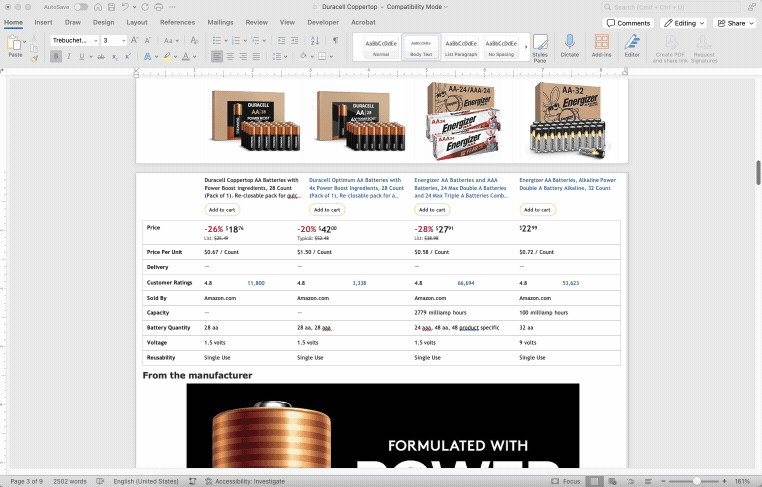The height and width of the screenshot is (487, 762).
Task: Apply strikethrough formatting
Action: tap(101, 57)
